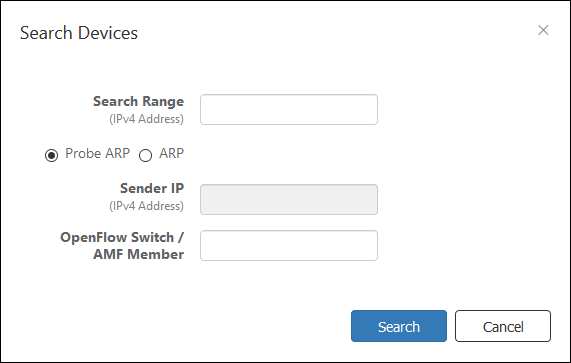
Task: Click the Search Range bold label
Action: [138, 101]
